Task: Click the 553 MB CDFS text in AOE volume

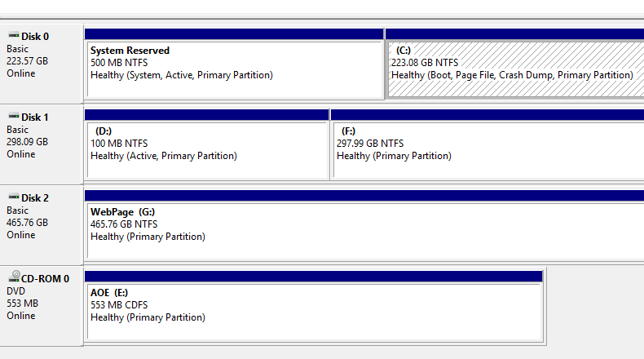Action: (119, 305)
